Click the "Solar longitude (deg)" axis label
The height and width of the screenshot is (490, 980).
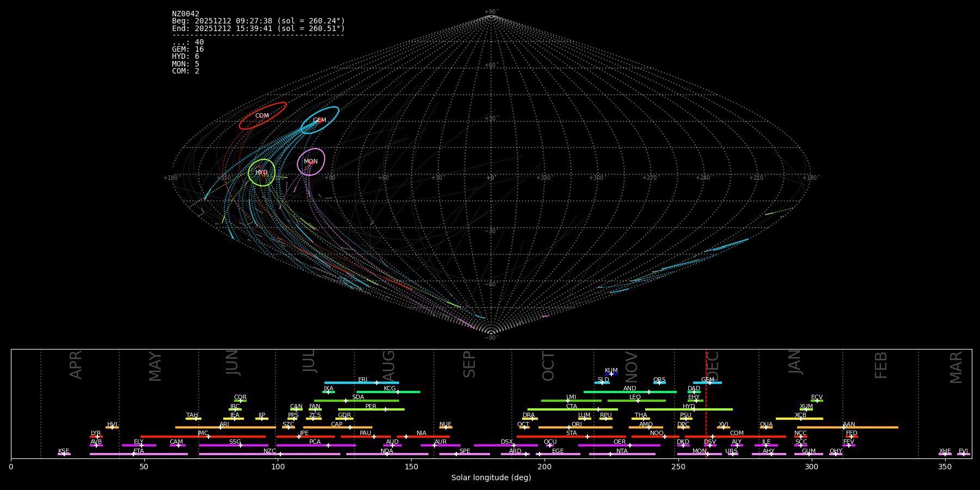[x=491, y=478]
